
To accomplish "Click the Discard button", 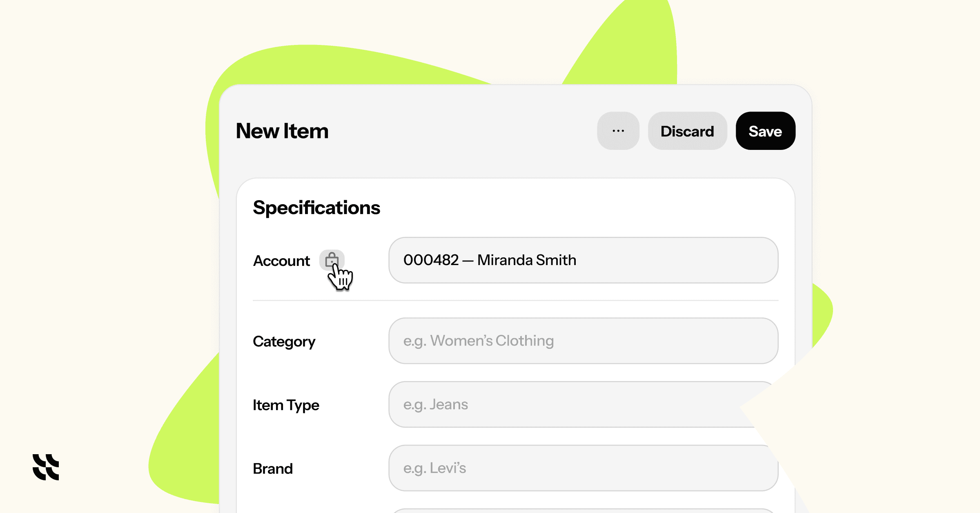I will pyautogui.click(x=687, y=131).
